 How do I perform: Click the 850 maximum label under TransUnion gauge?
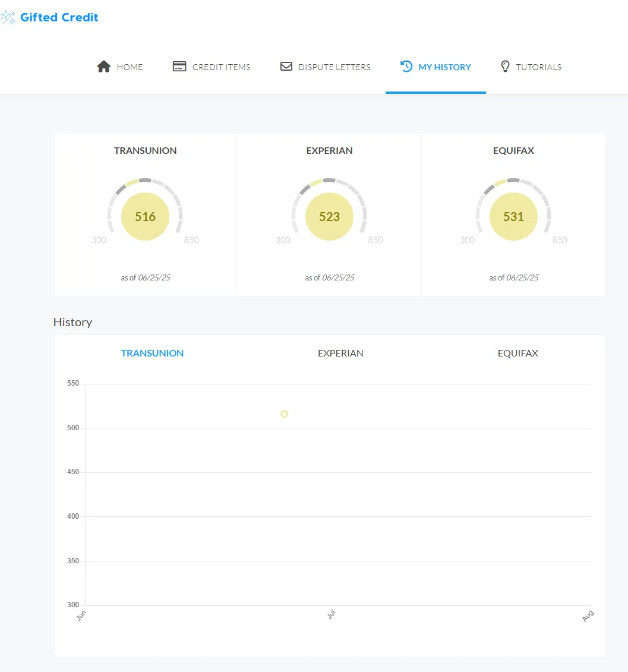pos(191,240)
